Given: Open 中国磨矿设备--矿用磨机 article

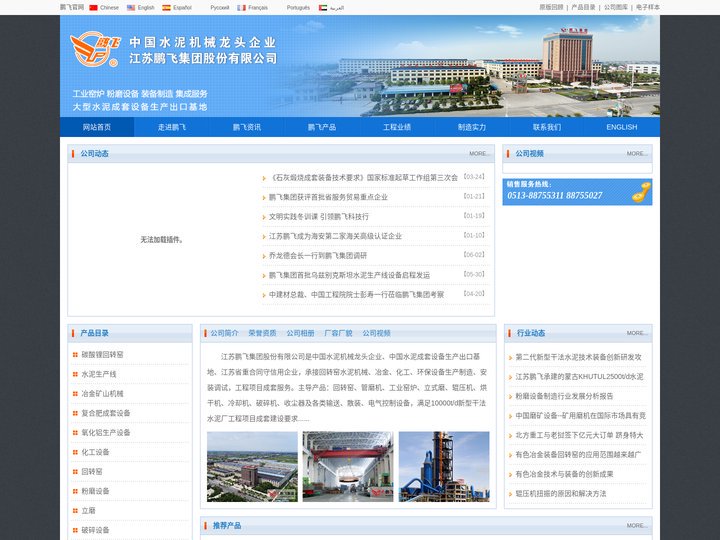Looking at the screenshot, I should (580, 416).
